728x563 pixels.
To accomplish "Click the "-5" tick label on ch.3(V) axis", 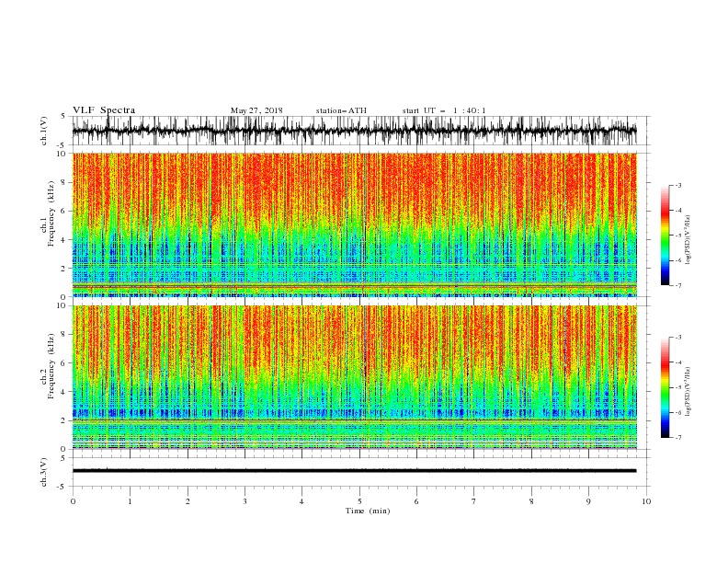I will (62, 487).
